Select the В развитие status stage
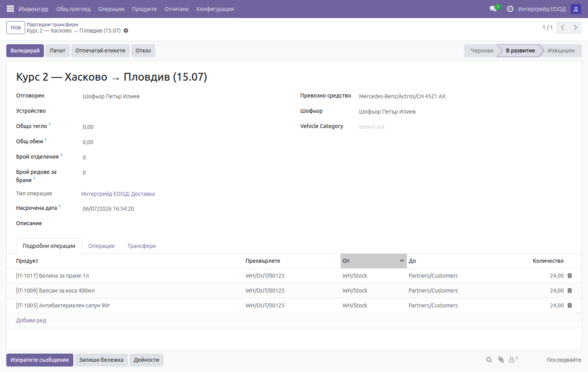Image resolution: width=588 pixels, height=372 pixels. click(x=520, y=51)
